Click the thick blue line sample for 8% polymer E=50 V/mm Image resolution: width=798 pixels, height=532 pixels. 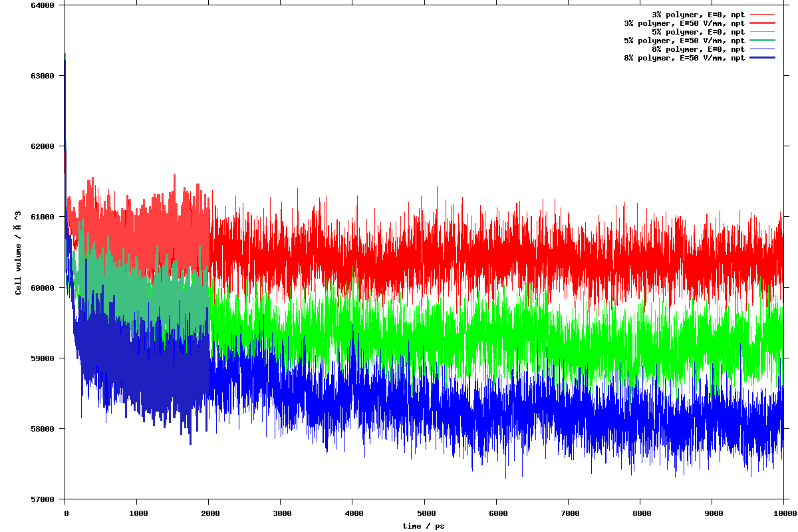762,58
